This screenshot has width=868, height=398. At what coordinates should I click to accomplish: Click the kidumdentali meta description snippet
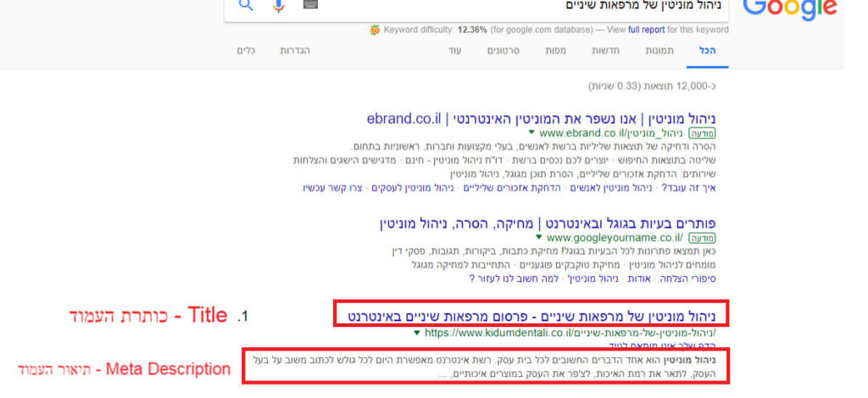(485, 367)
